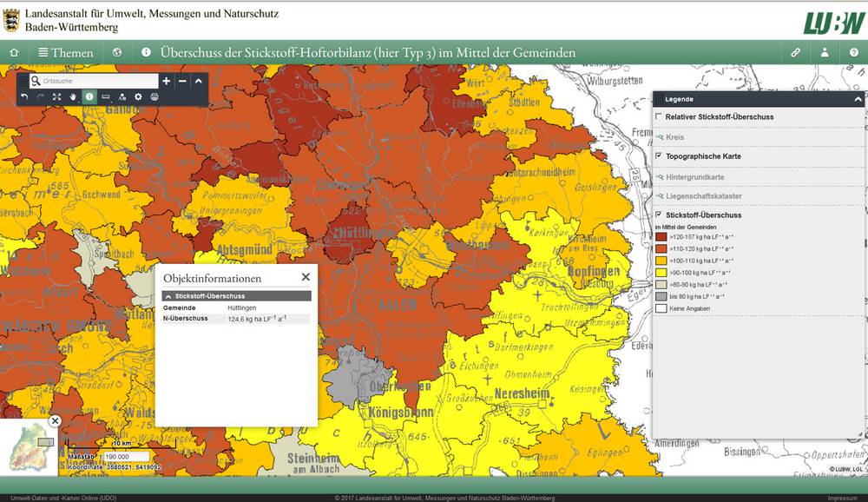The image size is (868, 502).
Task: Close the Objektinformationen popup
Action: pyautogui.click(x=306, y=277)
